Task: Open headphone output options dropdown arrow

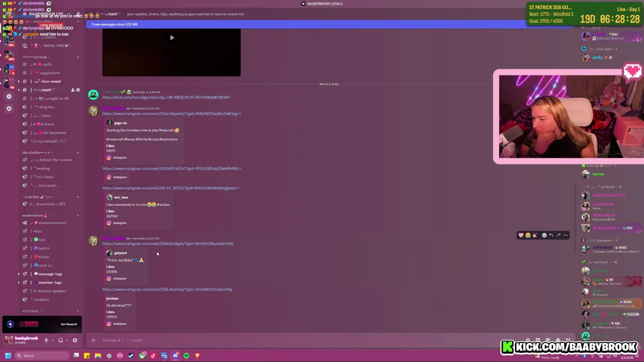Action: click(66, 340)
